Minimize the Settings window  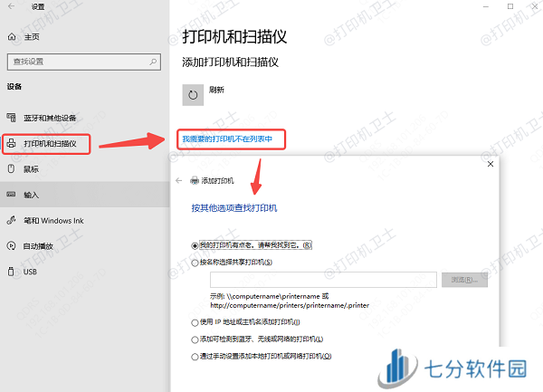click(486, 6)
